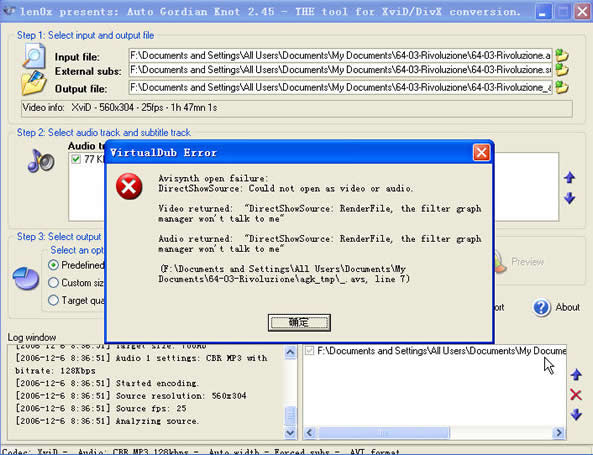
Task: Click job queue horizontal scroll right arrow
Action: click(x=559, y=432)
